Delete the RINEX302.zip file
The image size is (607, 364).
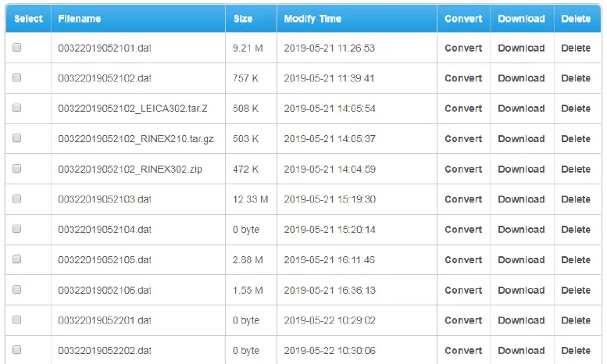576,170
